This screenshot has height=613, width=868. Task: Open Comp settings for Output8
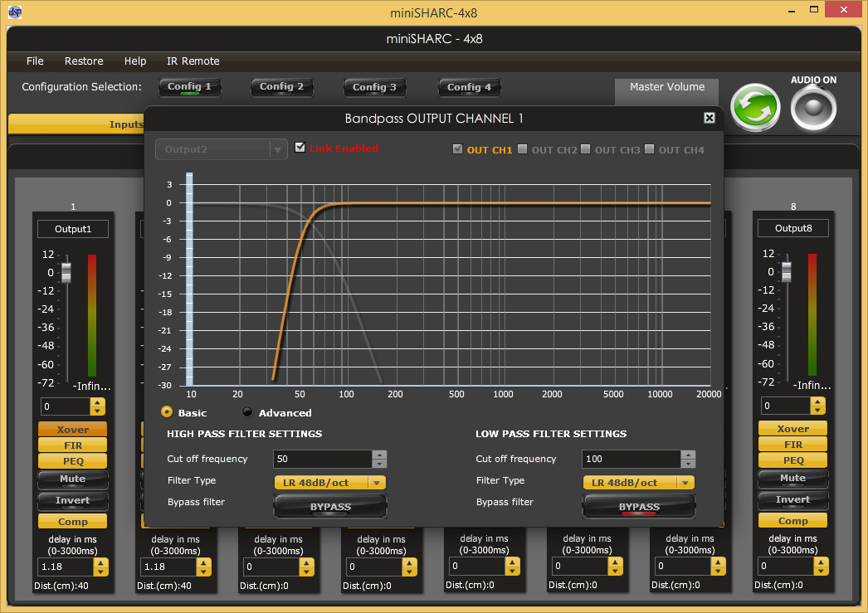[792, 521]
